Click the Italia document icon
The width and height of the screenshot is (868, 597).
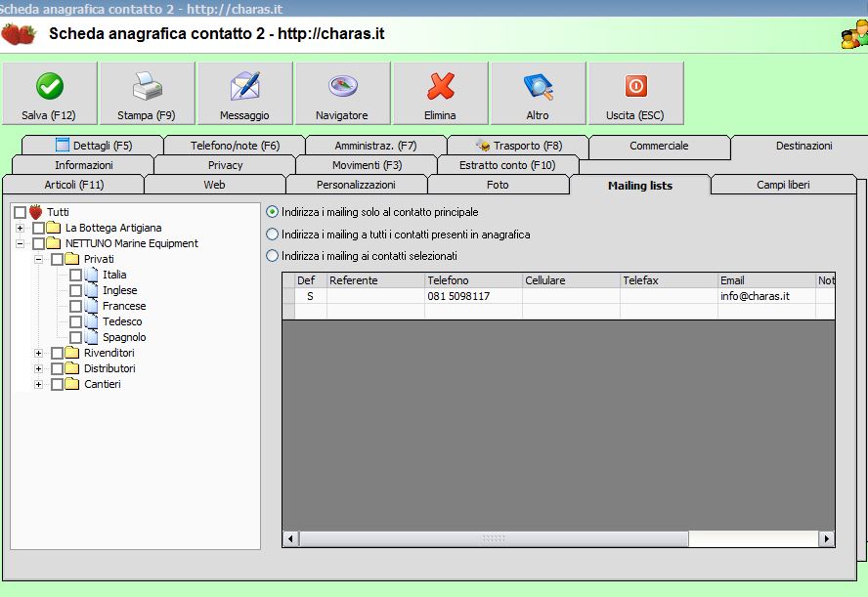click(x=91, y=275)
